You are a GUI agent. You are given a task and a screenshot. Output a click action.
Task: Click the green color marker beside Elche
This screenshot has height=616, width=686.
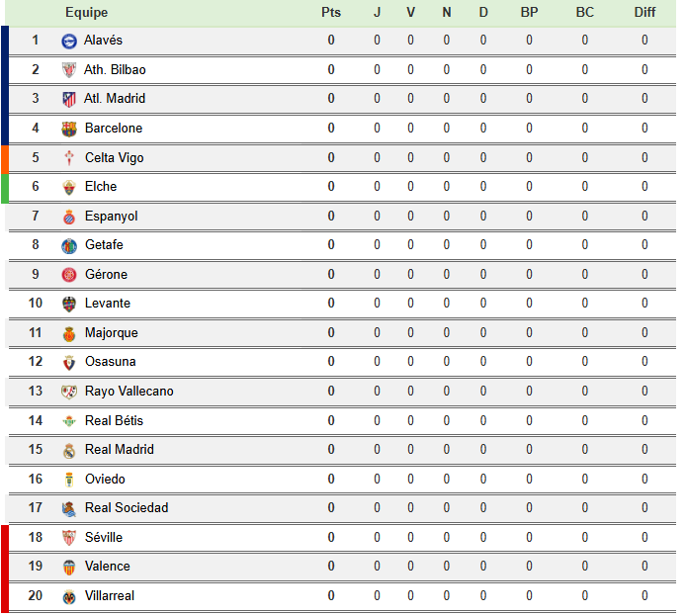[x=5, y=187]
